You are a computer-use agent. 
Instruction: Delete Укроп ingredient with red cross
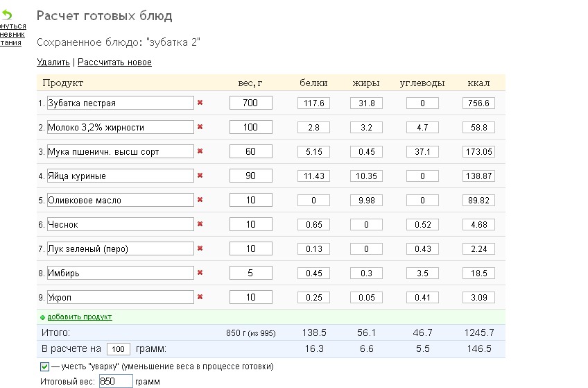click(200, 297)
